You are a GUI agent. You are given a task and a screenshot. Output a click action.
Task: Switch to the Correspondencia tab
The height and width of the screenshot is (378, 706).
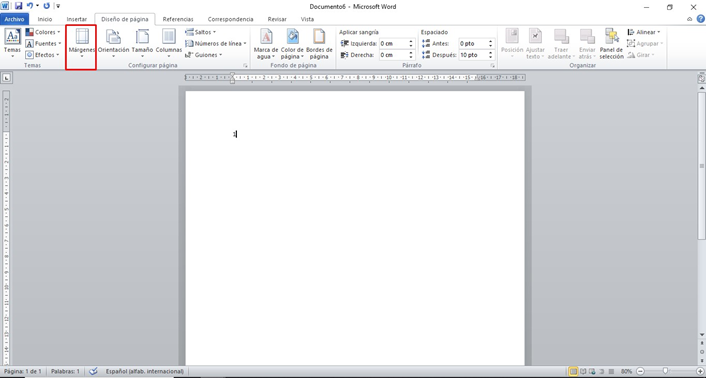pyautogui.click(x=230, y=19)
